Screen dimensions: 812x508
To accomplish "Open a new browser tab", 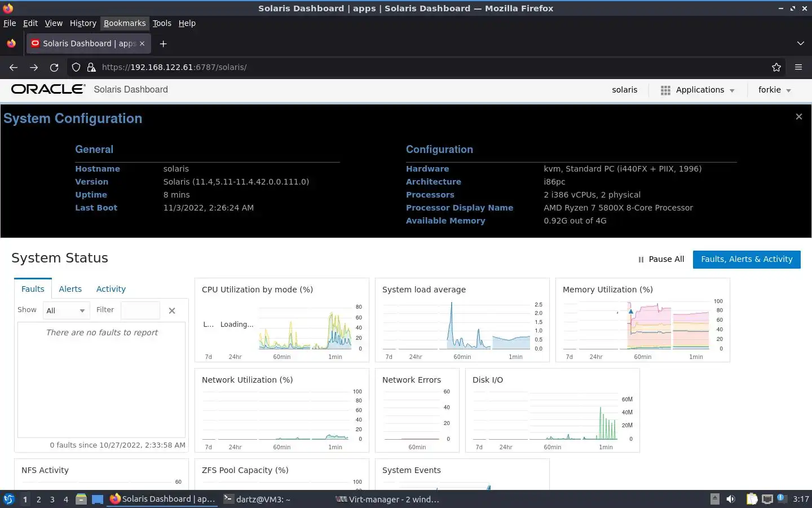I will [163, 43].
